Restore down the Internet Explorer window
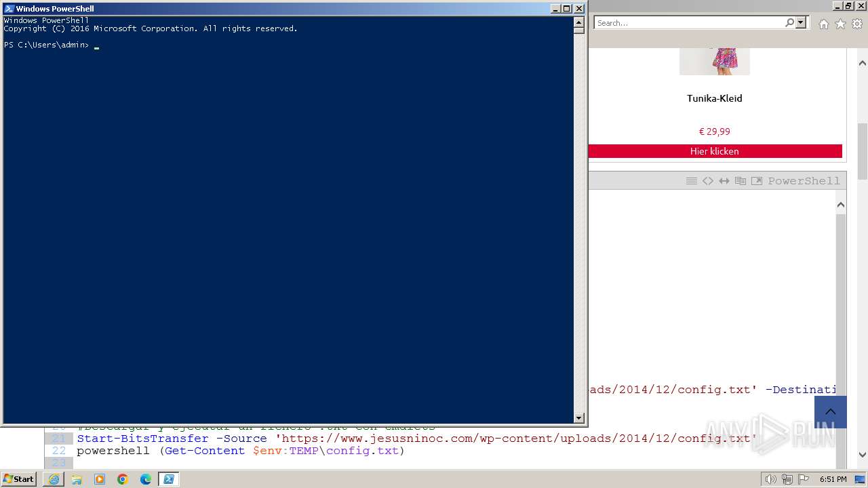The height and width of the screenshot is (488, 868). (848, 6)
